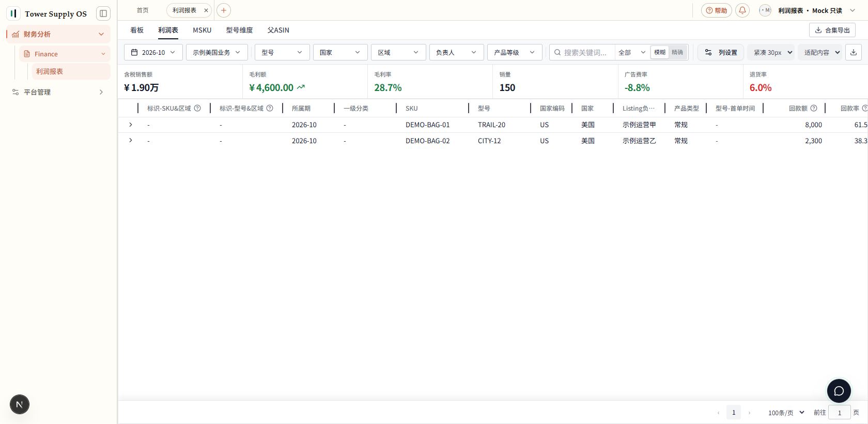Select 模糊 search mode
The image size is (868, 424).
coord(660,52)
